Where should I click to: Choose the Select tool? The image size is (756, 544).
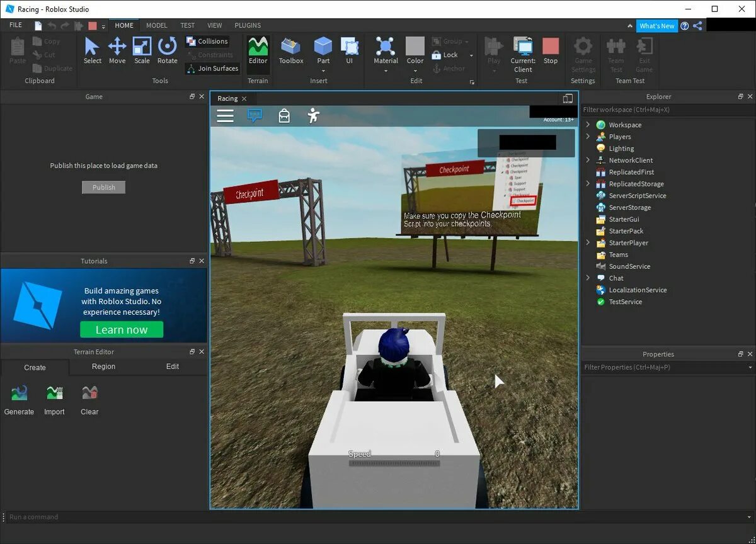(x=92, y=50)
